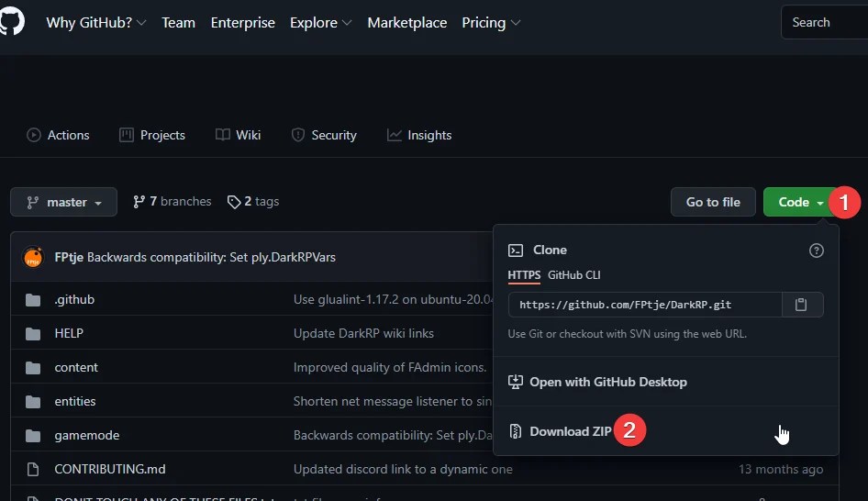Click the Download ZIP archive icon
The image size is (868, 501).
point(516,431)
